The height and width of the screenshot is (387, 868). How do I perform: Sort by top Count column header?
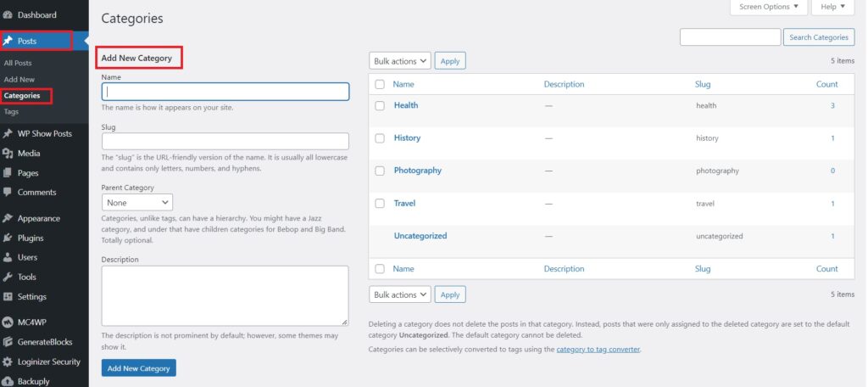point(827,84)
